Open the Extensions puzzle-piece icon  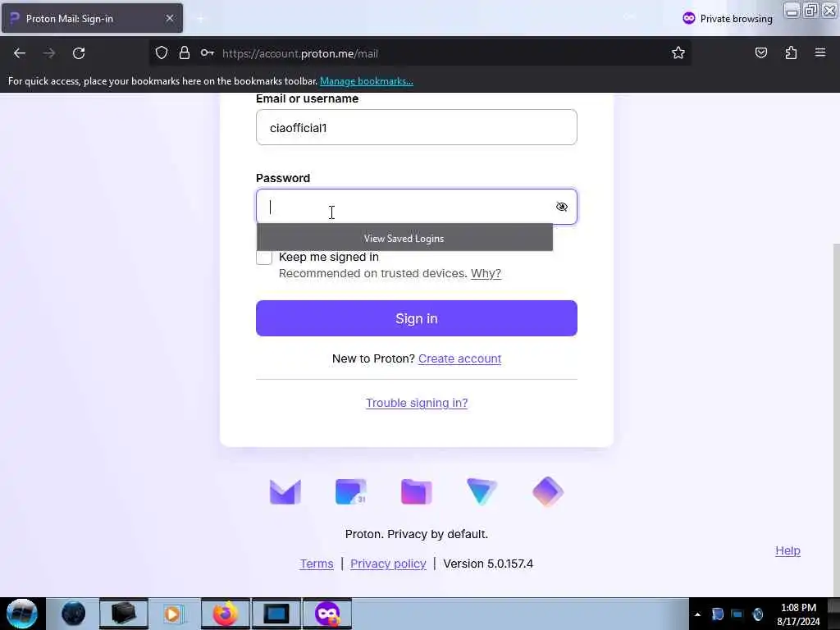791,53
